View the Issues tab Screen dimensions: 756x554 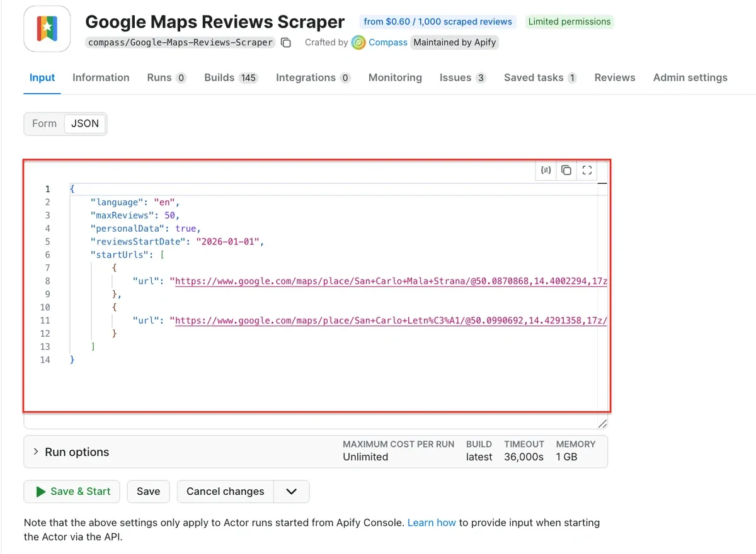[463, 77]
